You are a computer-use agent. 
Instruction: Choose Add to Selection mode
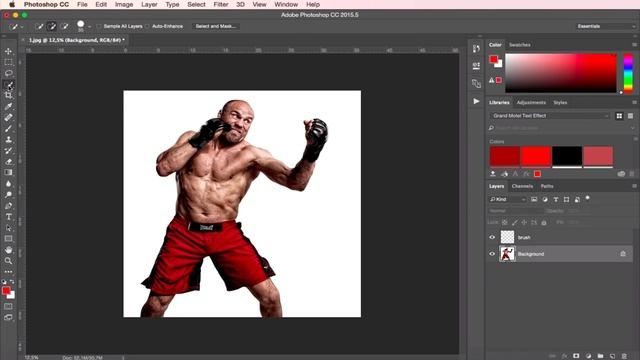(51, 27)
